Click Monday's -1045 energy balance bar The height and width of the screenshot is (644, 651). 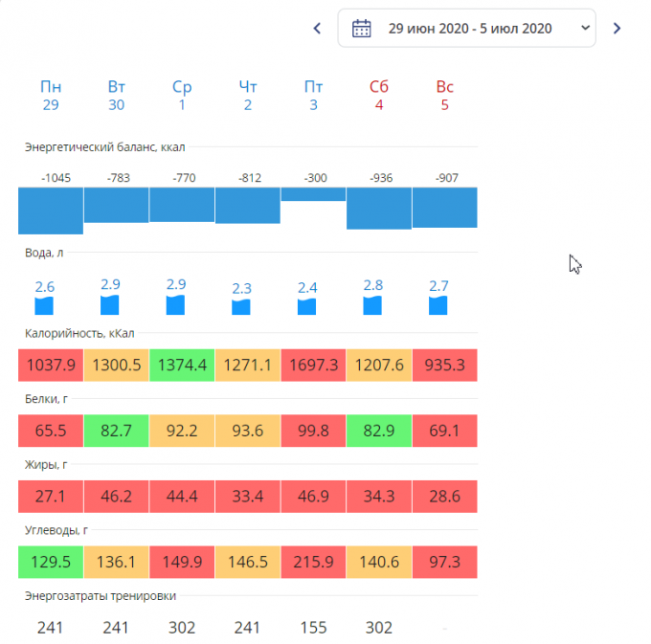click(x=51, y=211)
